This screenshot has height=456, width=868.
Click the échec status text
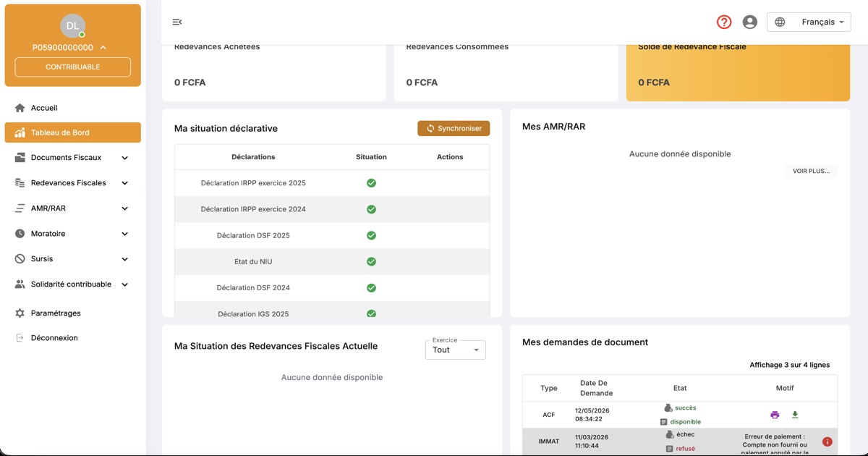tap(685, 434)
